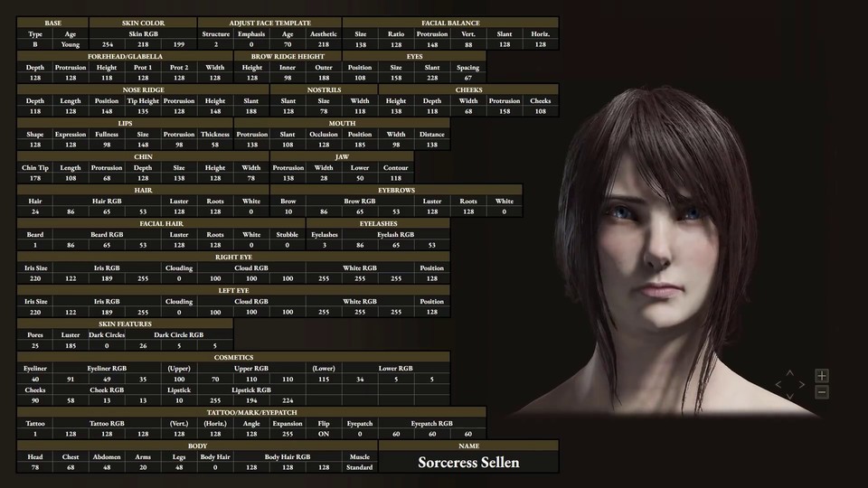Click the jaw Width value 28
The image size is (868, 488).
tap(324, 178)
